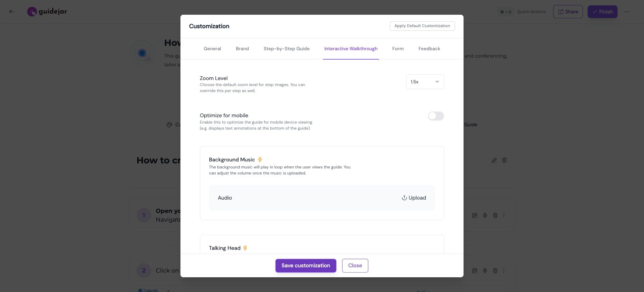Delete the guide section via its trash icon
Viewport: 644px width, 292px height.
point(504,160)
